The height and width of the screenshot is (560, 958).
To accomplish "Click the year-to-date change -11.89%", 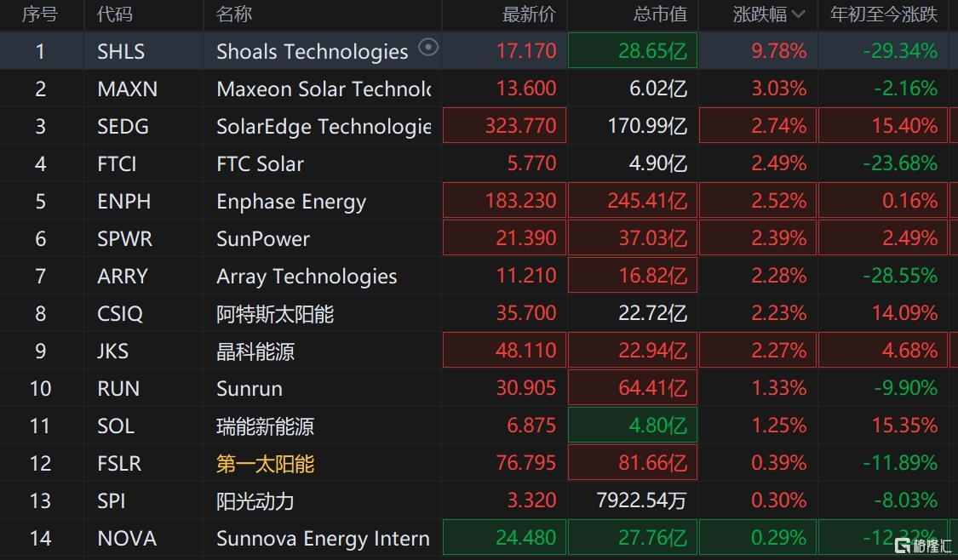I will pos(901,464).
